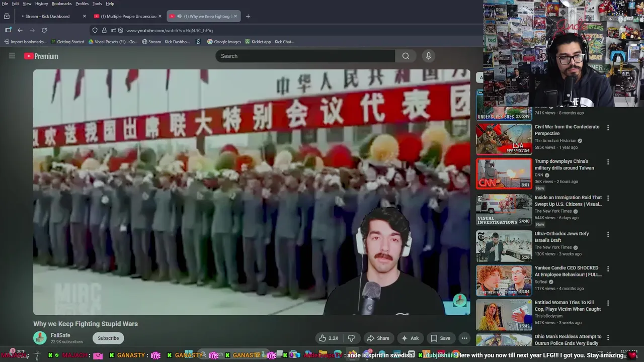Close the Stream - Kick Dashboard tab
Viewport: 644px width, 362px height.
[x=85, y=16]
